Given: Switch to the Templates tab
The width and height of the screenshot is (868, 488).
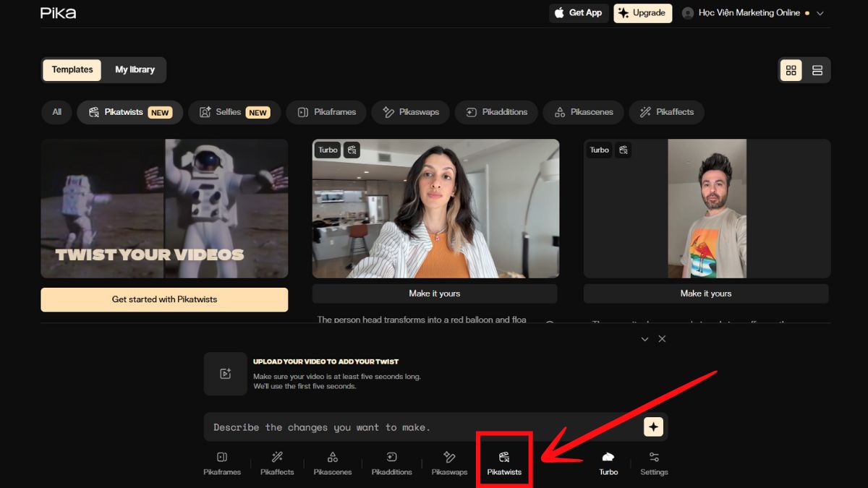Looking at the screenshot, I should pos(72,70).
